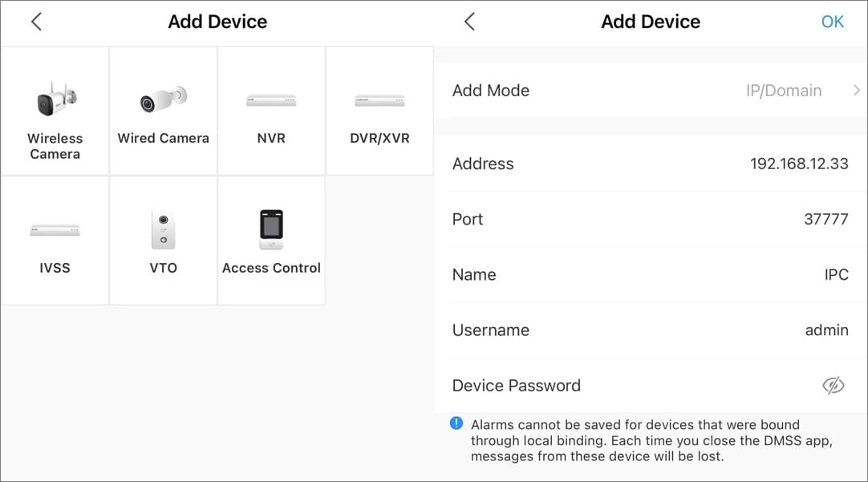Viewport: 868px width, 482px height.
Task: Click the "Port" label
Action: click(x=468, y=219)
